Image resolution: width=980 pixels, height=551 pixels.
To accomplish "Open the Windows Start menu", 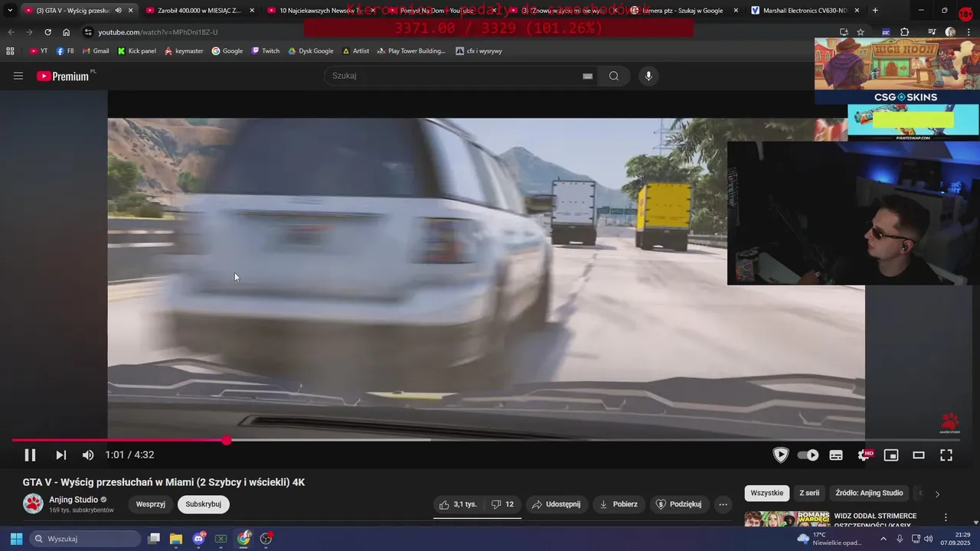I will 16,539.
